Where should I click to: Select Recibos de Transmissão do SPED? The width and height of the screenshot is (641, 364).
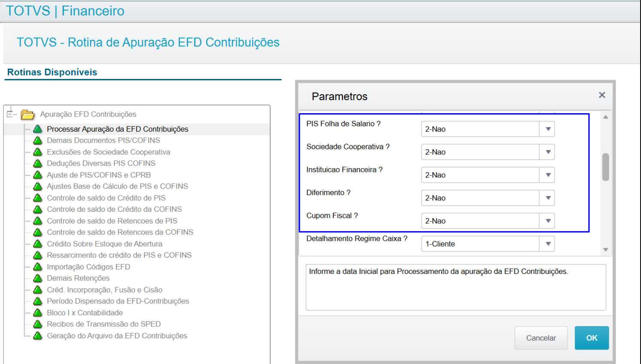point(104,324)
